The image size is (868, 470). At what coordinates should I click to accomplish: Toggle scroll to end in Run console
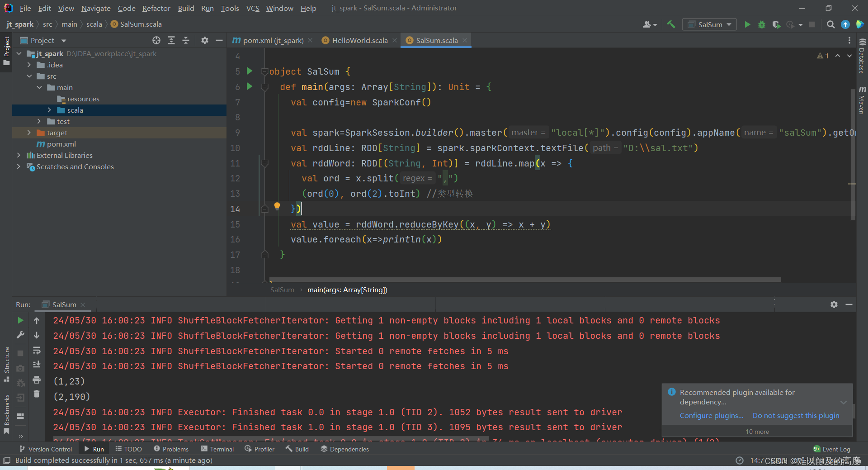click(x=37, y=365)
